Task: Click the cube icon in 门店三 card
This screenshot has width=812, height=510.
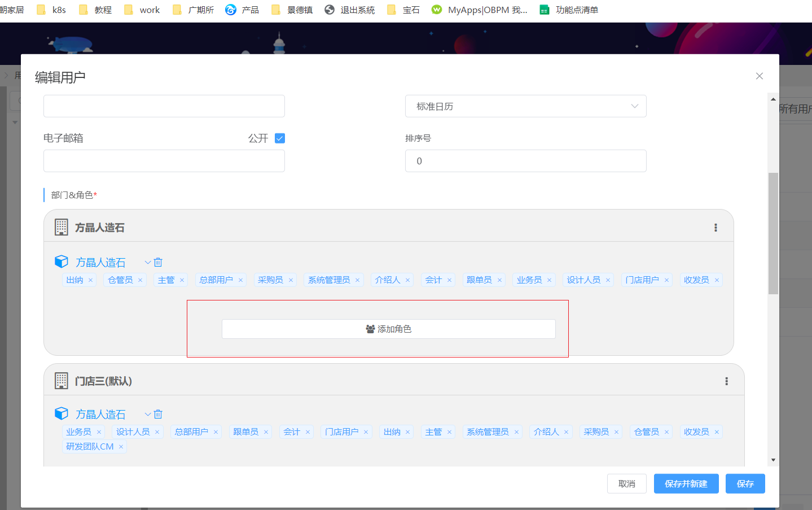Action: click(62, 413)
